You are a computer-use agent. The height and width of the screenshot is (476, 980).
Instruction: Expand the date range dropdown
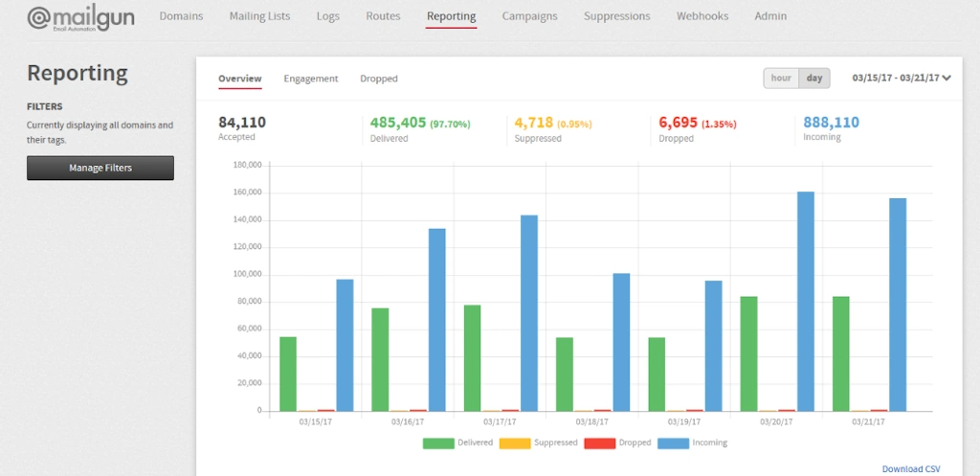pyautogui.click(x=902, y=79)
